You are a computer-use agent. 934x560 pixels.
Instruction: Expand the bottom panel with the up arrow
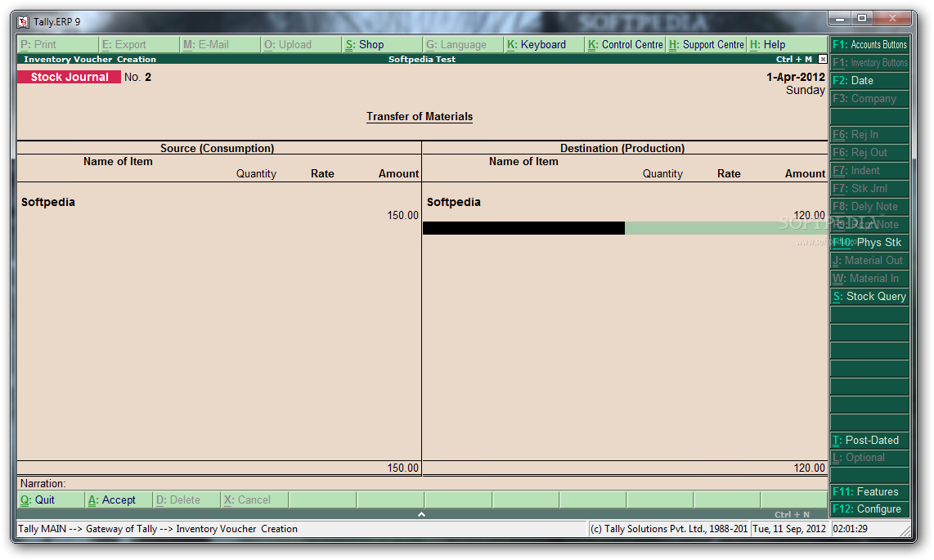421,514
